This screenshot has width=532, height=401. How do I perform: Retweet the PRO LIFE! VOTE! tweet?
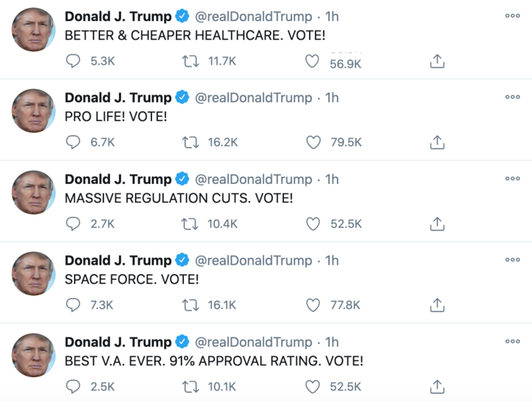tap(190, 143)
